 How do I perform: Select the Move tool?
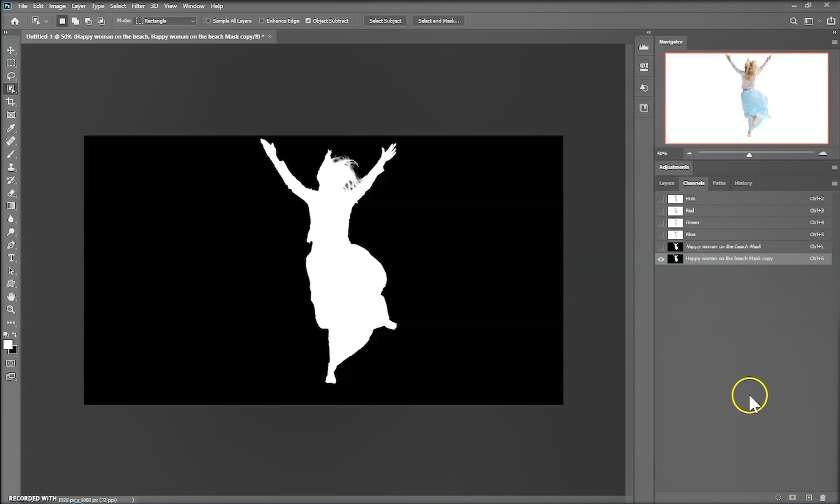11,50
